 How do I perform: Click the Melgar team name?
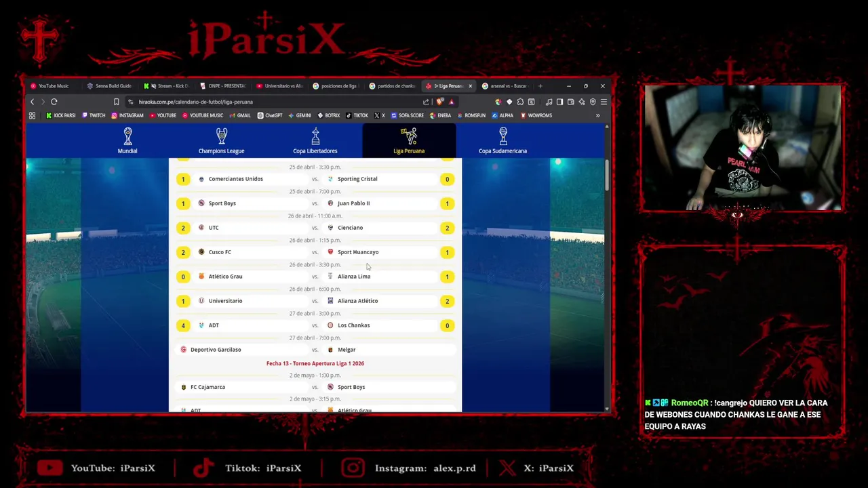coord(347,350)
